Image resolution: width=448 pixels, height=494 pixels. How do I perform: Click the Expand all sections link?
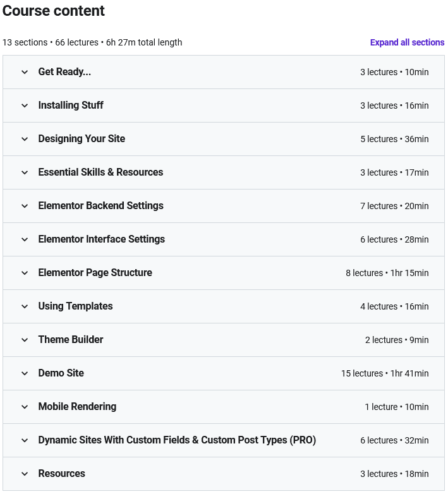pyautogui.click(x=407, y=42)
